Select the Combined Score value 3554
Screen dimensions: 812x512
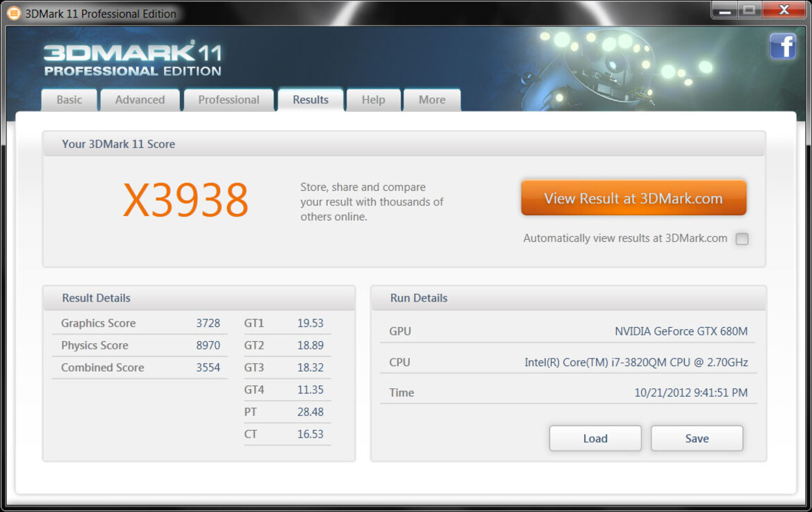point(208,368)
